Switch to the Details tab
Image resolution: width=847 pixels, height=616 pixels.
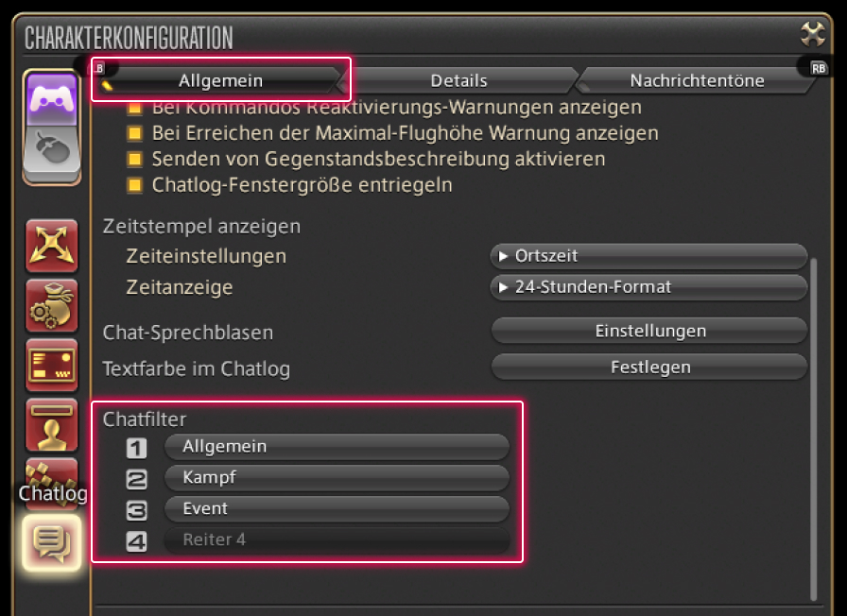click(458, 80)
